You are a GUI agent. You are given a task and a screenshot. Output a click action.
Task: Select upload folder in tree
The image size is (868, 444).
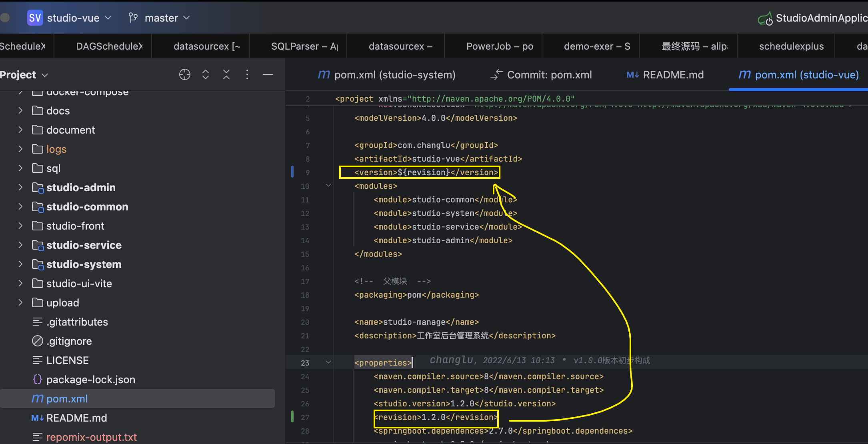click(63, 303)
